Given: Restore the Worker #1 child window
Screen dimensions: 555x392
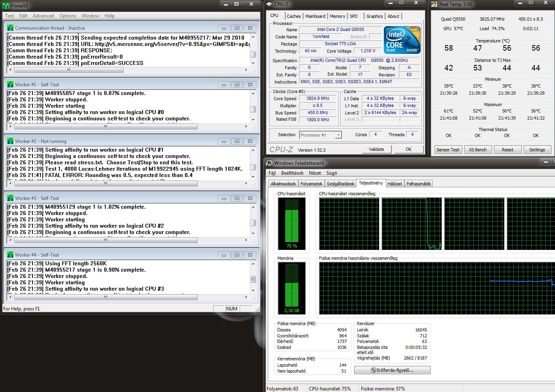Looking at the screenshot, I should tap(237, 84).
